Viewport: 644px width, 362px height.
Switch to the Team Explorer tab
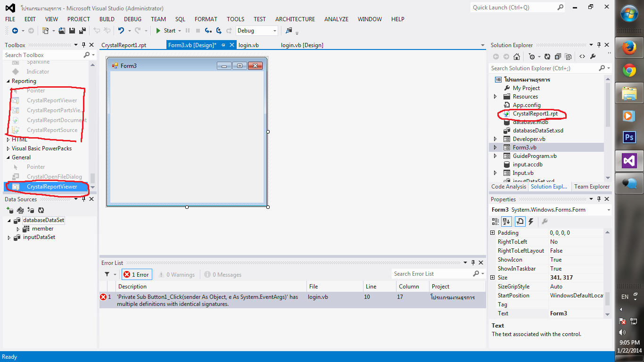tap(592, 187)
